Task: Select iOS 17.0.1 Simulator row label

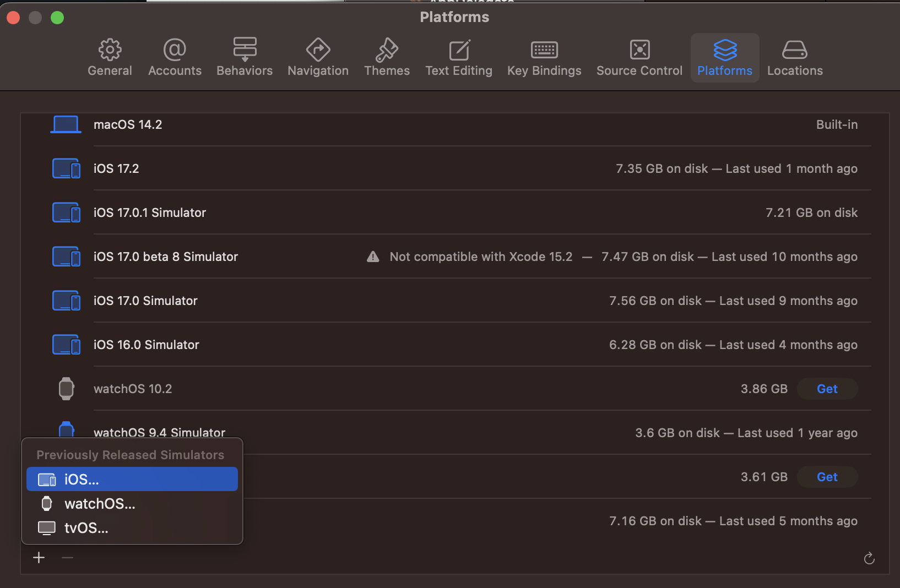Action: click(x=150, y=213)
